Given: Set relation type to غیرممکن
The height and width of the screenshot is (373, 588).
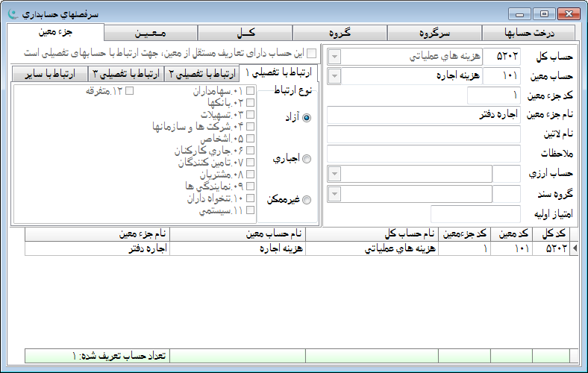Looking at the screenshot, I should 307,199.
